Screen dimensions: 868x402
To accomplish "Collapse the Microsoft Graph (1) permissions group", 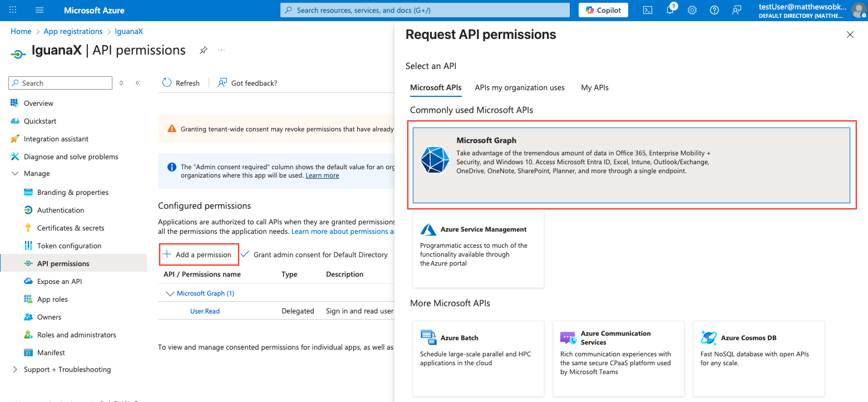I will coord(170,293).
